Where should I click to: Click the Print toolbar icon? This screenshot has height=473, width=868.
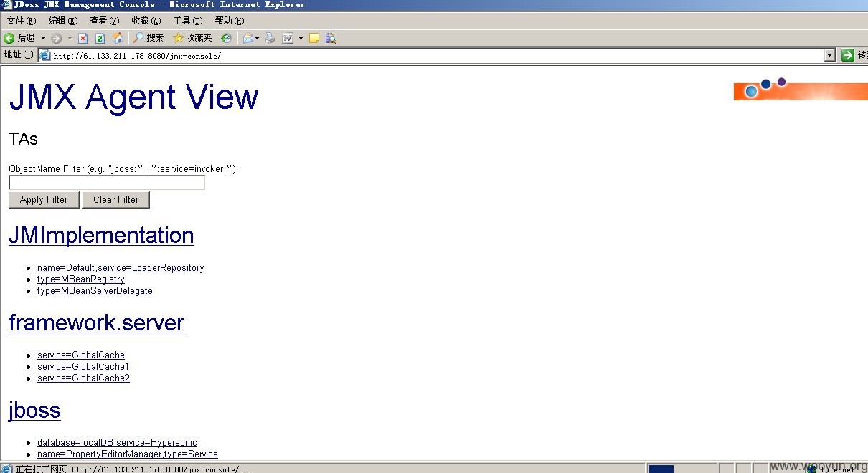(270, 38)
